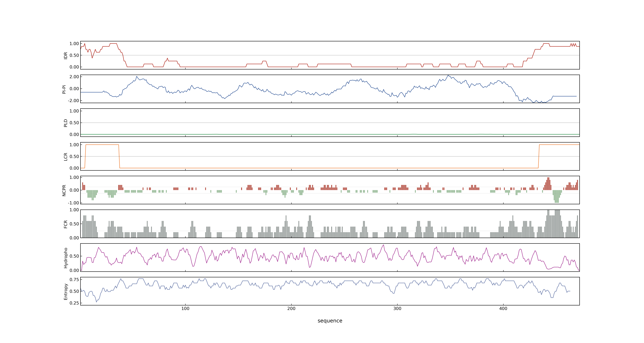
Task: Click the x-axis tick label 400
Action: coord(503,309)
